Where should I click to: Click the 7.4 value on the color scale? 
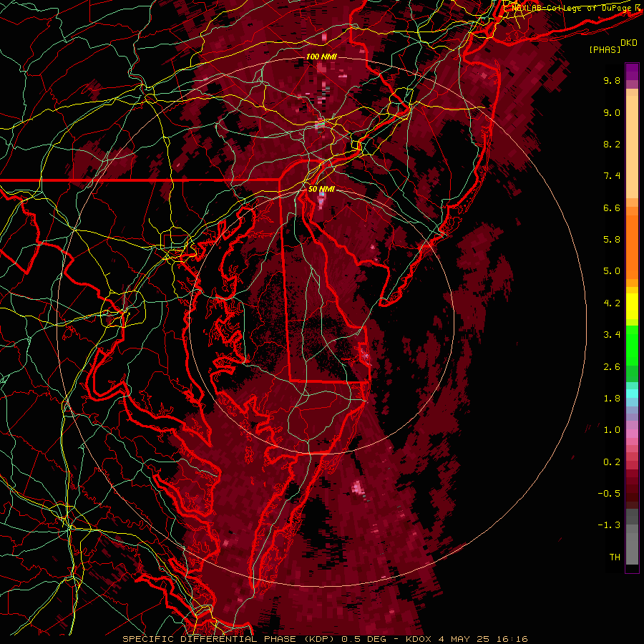[612, 176]
